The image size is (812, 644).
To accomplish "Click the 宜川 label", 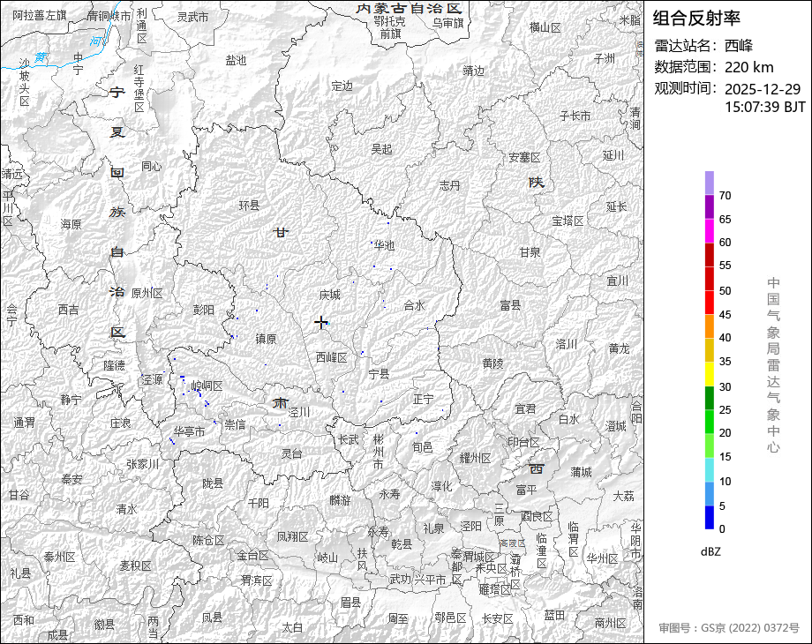I will click(617, 281).
